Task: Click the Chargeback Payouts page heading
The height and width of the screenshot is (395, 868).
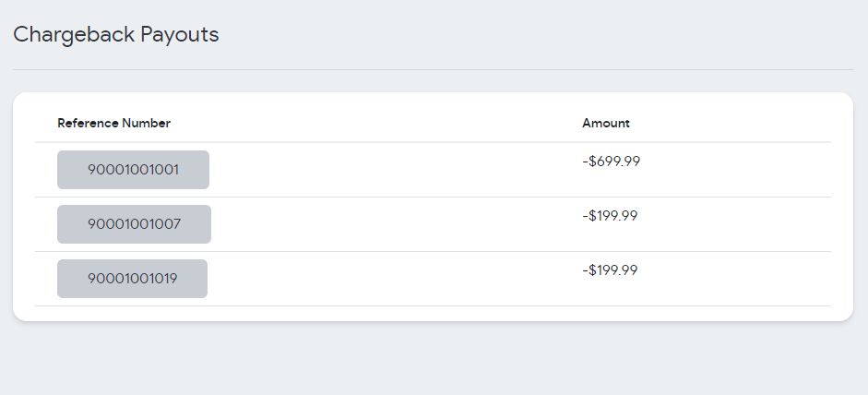Action: 115,35
